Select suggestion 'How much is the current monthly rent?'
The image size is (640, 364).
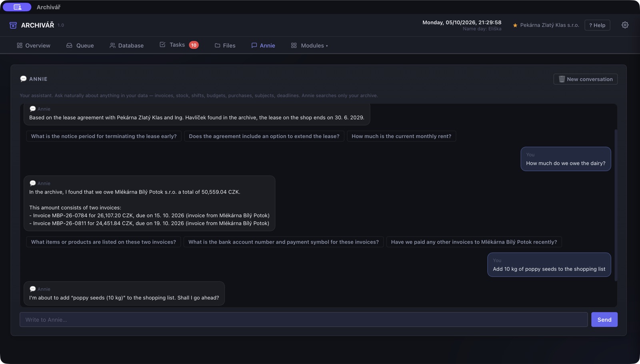(401, 136)
